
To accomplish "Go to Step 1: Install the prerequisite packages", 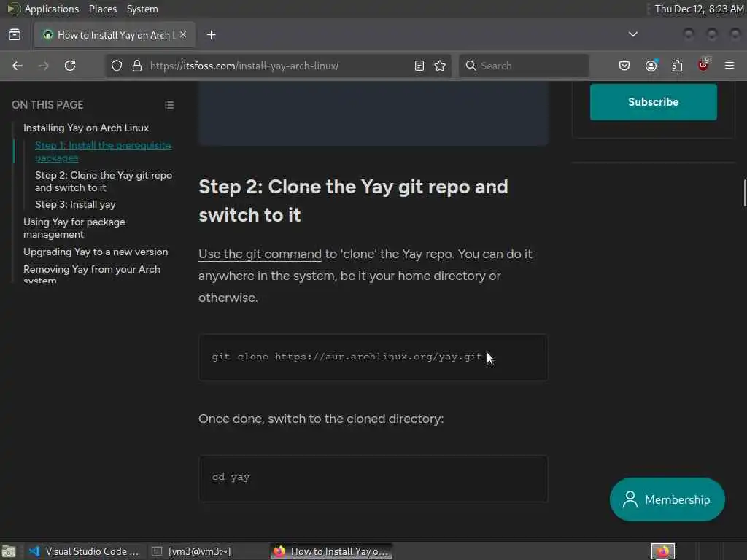I will point(103,152).
